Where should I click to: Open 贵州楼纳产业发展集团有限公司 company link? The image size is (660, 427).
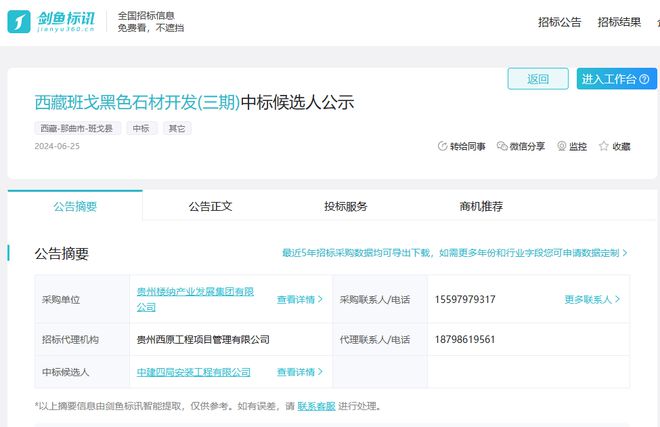click(x=195, y=299)
